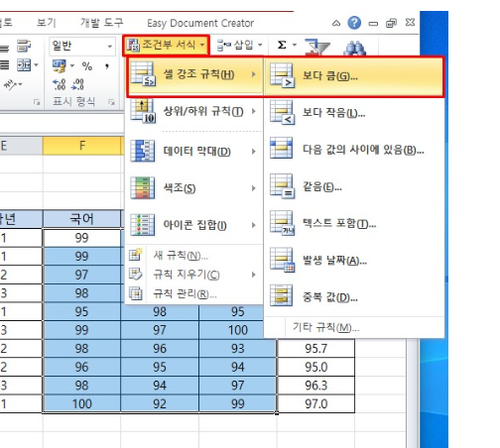Select the cell showing 97.0
Viewport: 500px width, 448px height.
(x=315, y=403)
